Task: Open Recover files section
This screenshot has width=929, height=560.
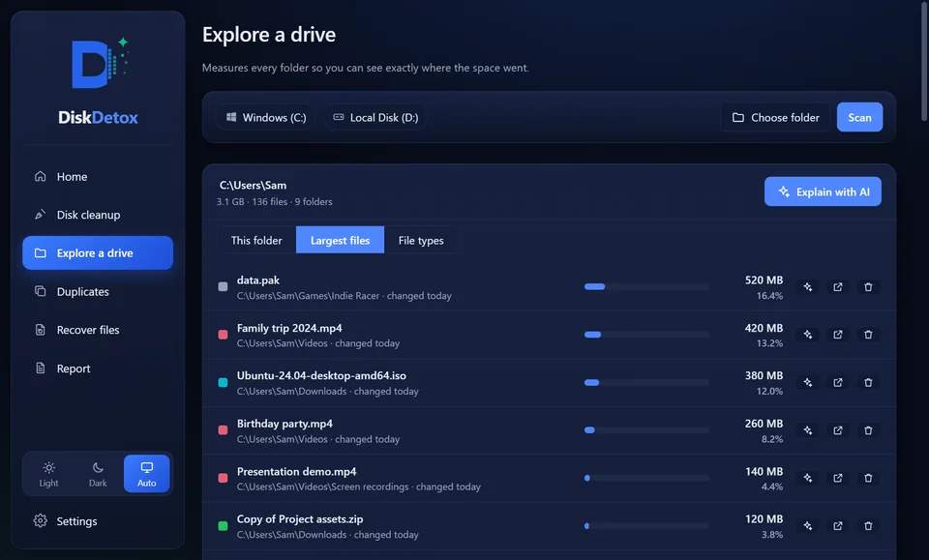Action: coord(98,330)
